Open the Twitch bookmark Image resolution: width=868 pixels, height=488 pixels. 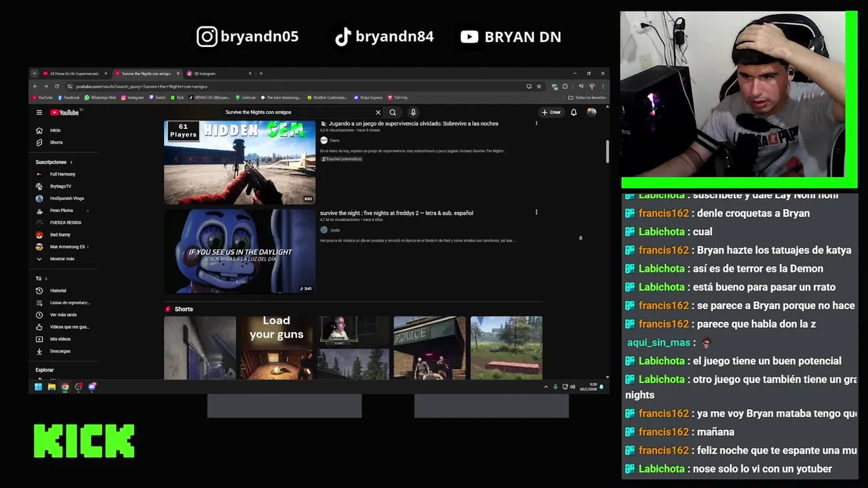coord(157,98)
